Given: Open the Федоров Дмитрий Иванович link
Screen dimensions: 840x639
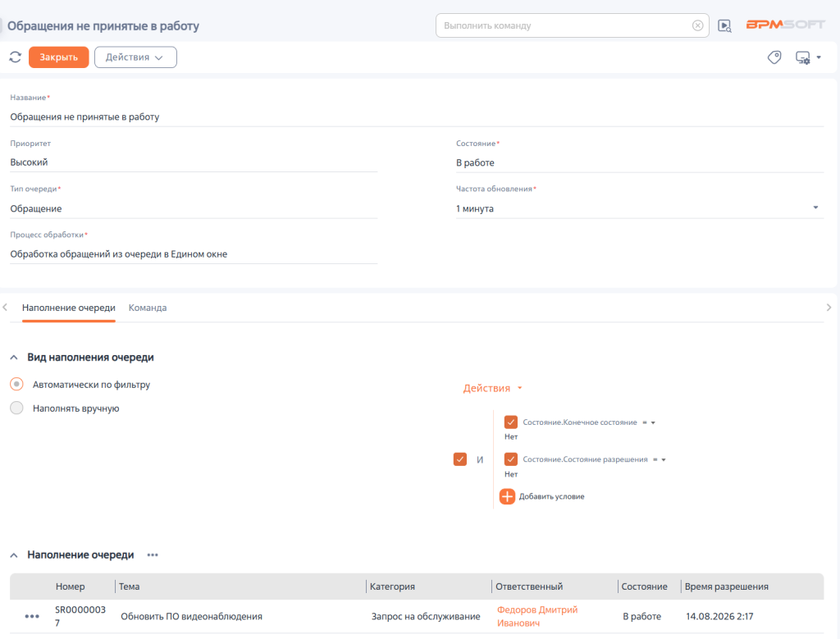Looking at the screenshot, I should [x=537, y=617].
